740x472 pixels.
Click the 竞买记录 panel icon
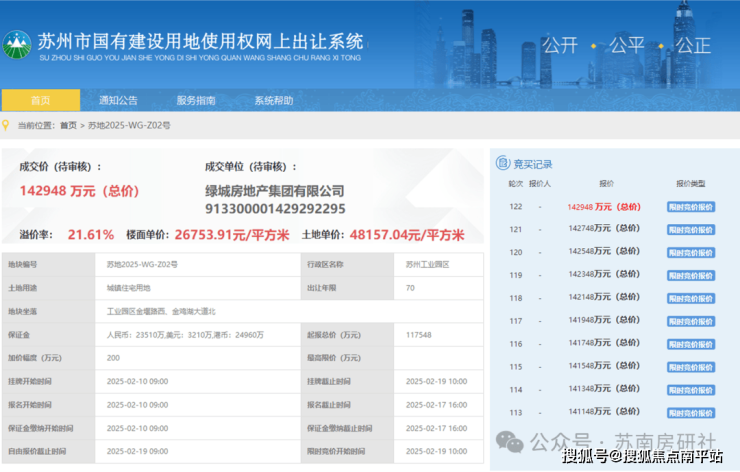[504, 164]
